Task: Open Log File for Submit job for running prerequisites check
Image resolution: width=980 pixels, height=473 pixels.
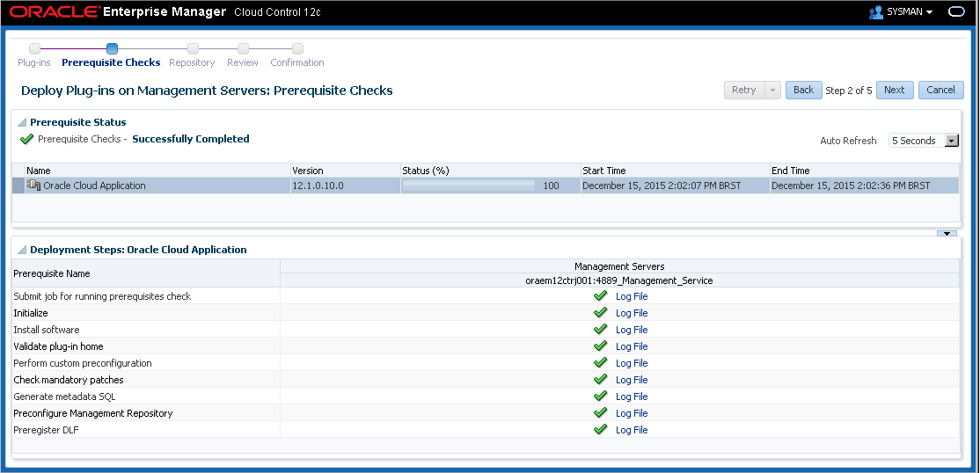Action: (632, 296)
